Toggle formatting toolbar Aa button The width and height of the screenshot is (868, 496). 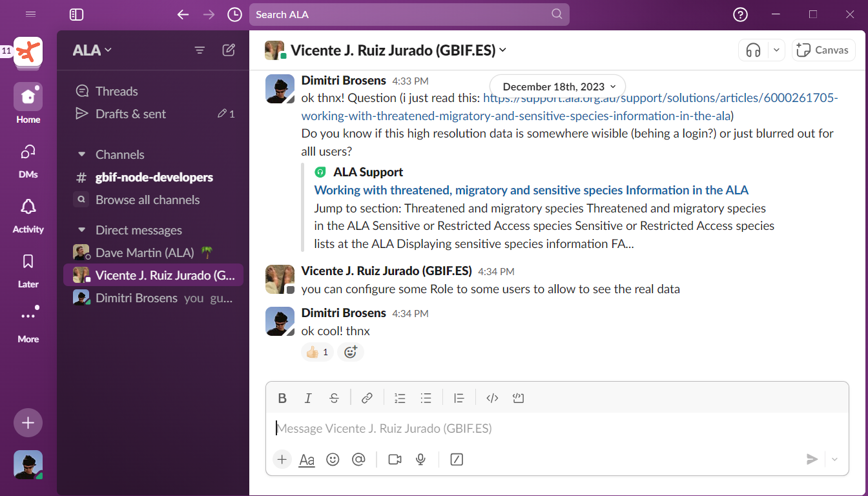click(307, 459)
